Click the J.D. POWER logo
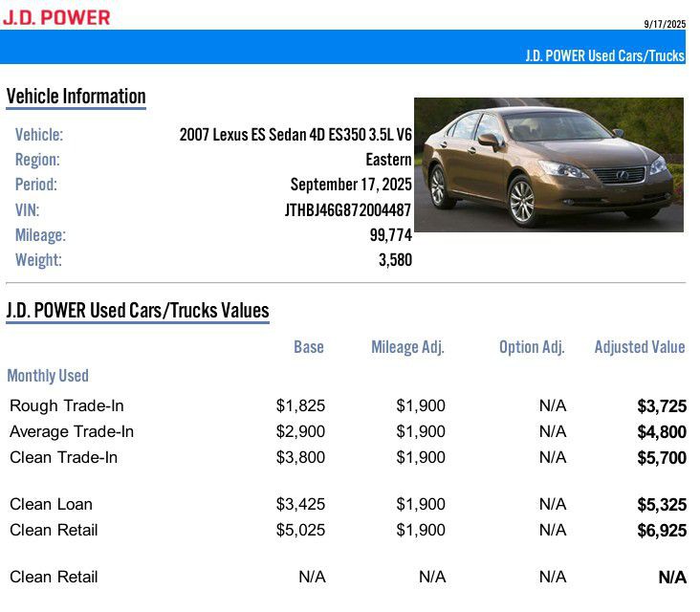This screenshot has height=612, width=700. [56, 17]
